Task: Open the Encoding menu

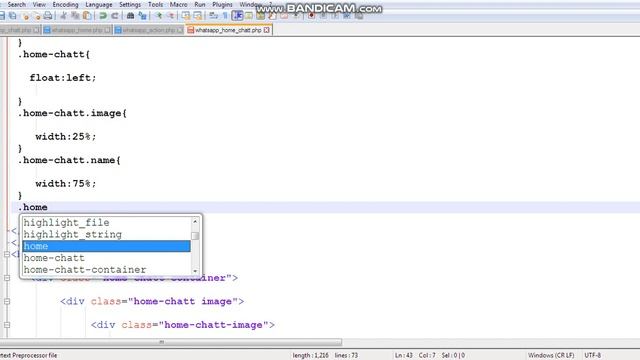Action: [x=65, y=4]
